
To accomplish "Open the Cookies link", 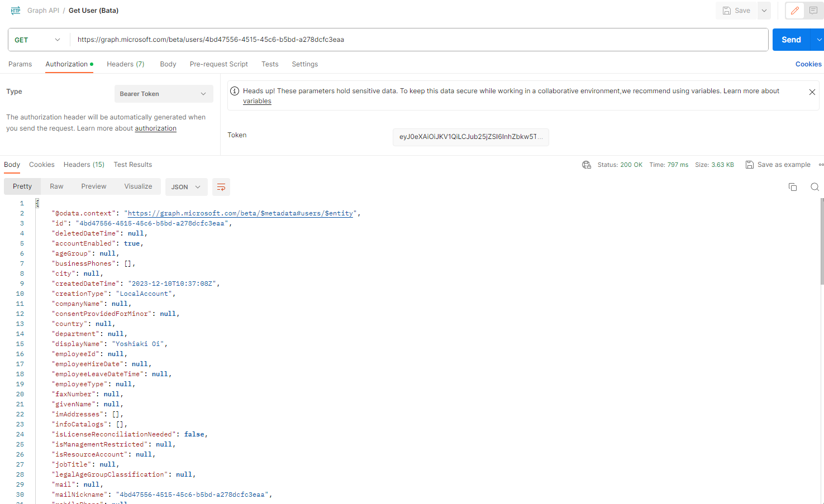I will tap(808, 64).
